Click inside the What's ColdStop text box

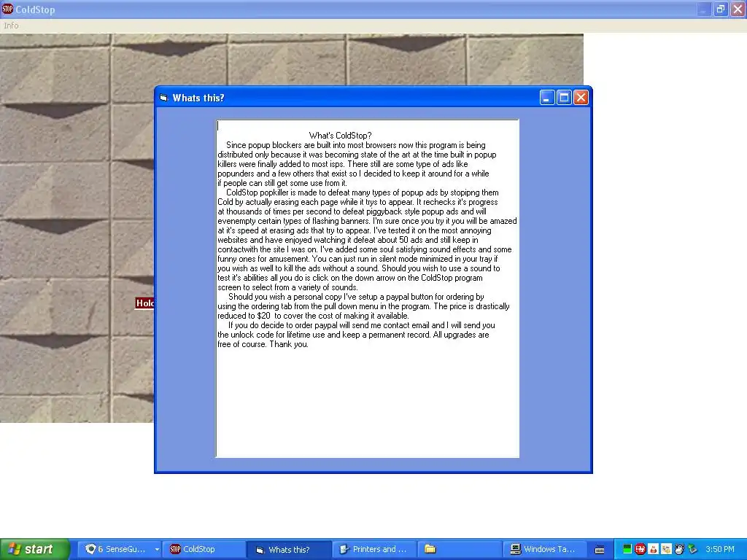click(368, 289)
